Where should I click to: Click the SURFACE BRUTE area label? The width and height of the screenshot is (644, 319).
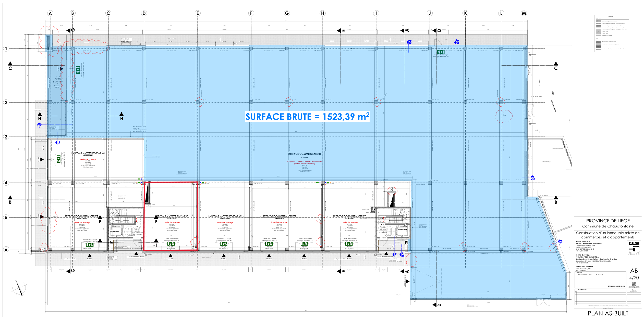click(x=307, y=117)
